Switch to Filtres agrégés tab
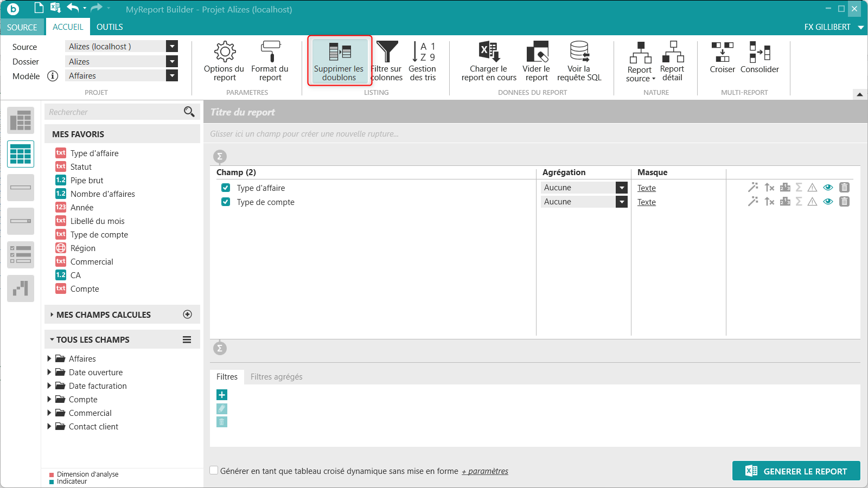This screenshot has width=868, height=488. (x=276, y=377)
